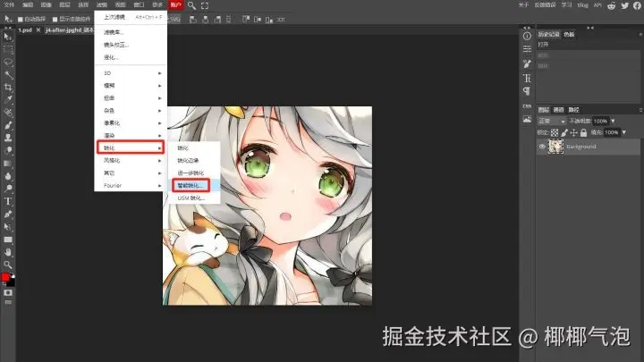Enable the 显示变换控件 checkbox
The width and height of the screenshot is (644, 362).
(55, 20)
